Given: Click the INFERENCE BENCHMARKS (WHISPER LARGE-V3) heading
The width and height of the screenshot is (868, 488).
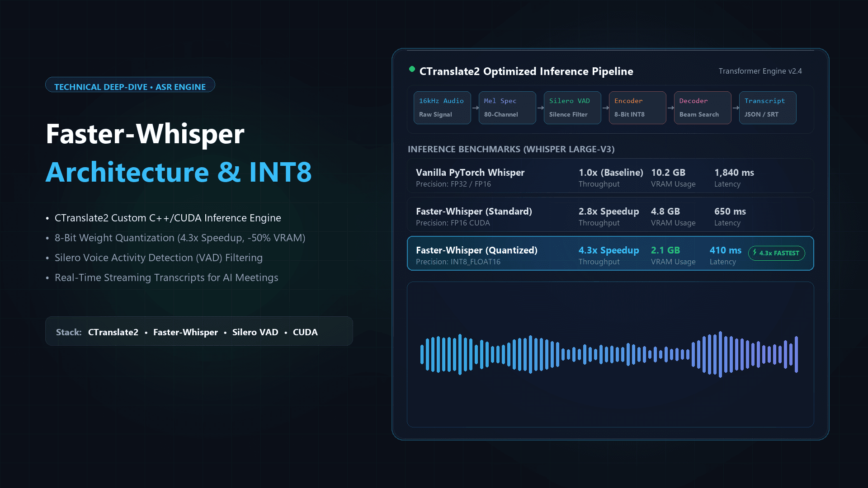Looking at the screenshot, I should 511,149.
